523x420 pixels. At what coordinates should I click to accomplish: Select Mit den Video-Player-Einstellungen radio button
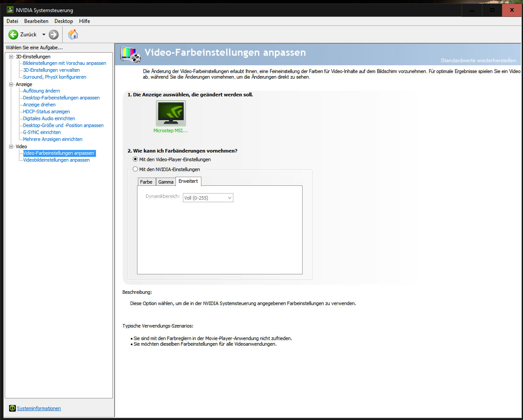click(135, 159)
